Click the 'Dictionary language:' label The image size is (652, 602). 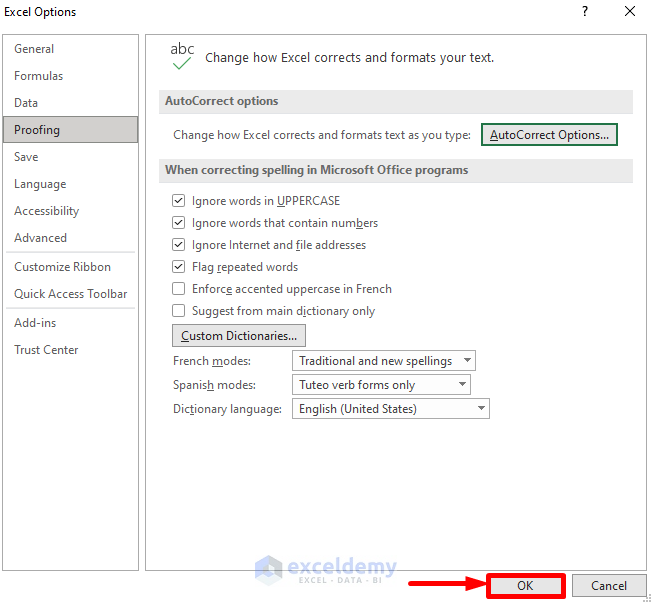pos(227,409)
